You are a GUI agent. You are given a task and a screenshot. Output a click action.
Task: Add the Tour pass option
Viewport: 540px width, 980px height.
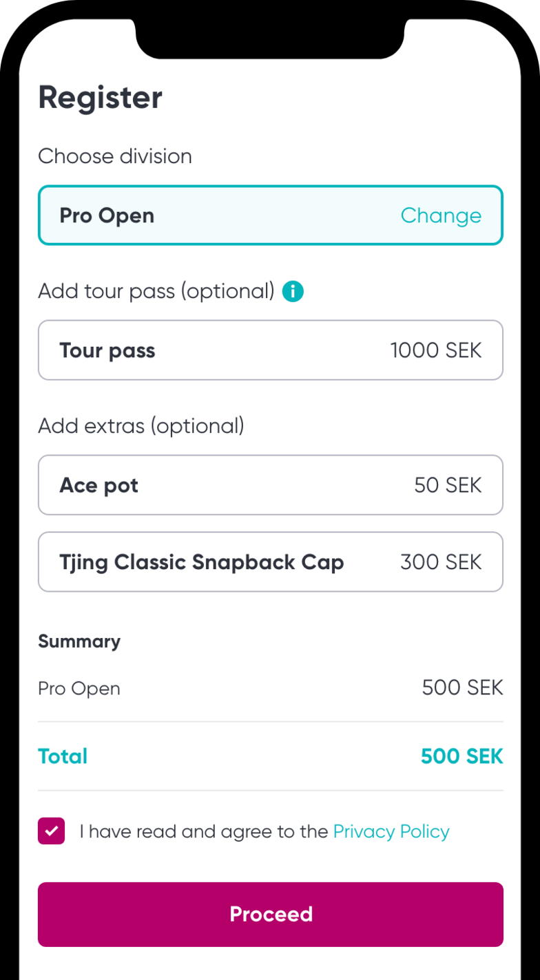(x=270, y=350)
